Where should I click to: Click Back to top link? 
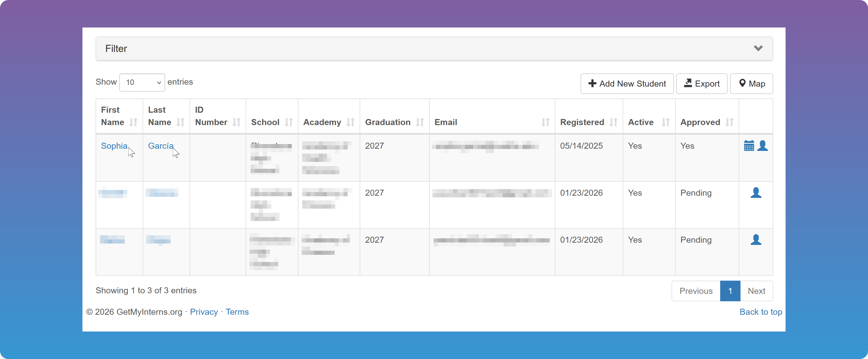[x=761, y=312]
